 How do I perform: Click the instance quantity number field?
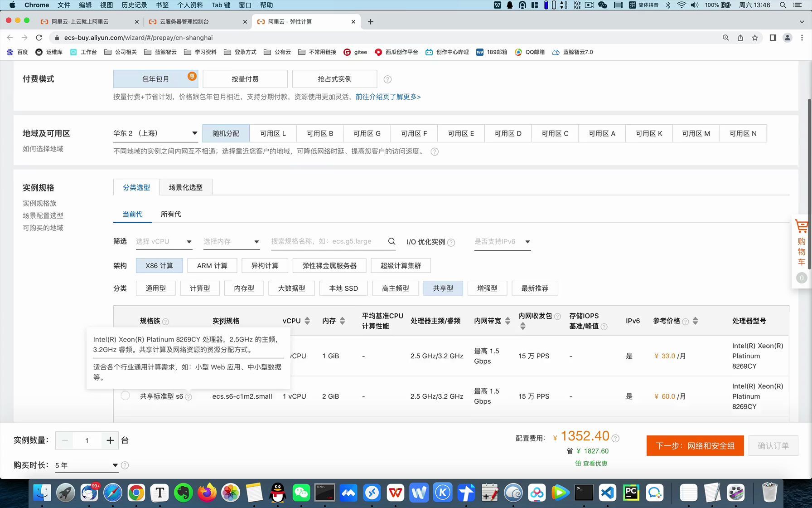(87, 440)
